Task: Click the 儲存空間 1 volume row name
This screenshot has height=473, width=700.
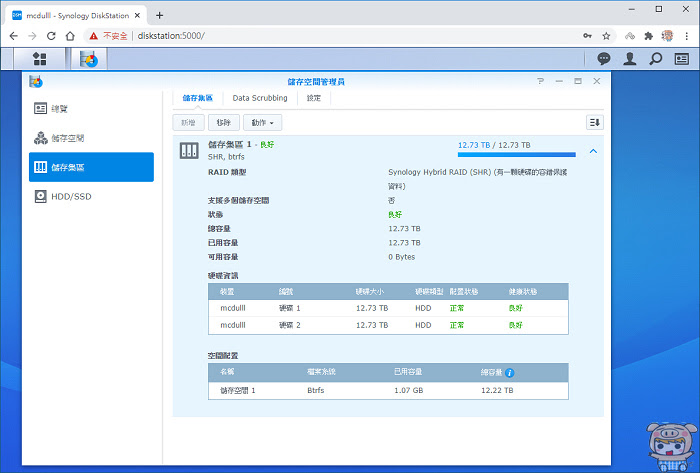Action: coord(238,390)
